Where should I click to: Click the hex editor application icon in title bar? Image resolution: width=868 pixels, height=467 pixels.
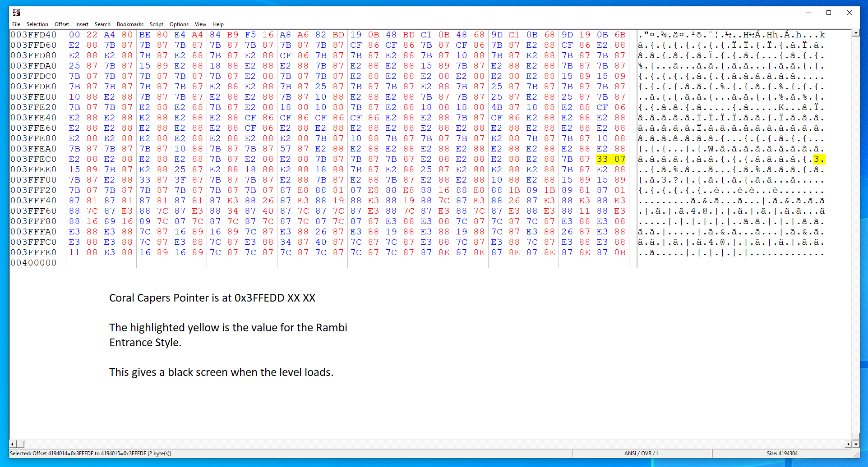16,13
